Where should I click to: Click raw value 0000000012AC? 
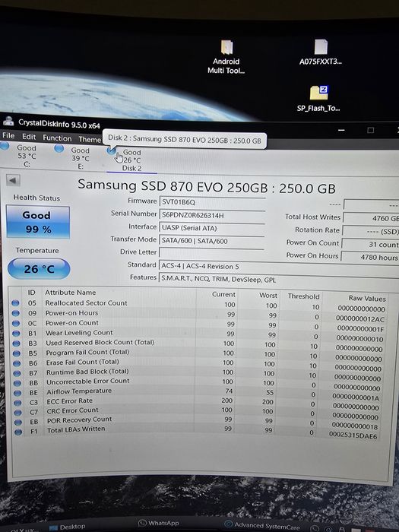[x=360, y=319]
